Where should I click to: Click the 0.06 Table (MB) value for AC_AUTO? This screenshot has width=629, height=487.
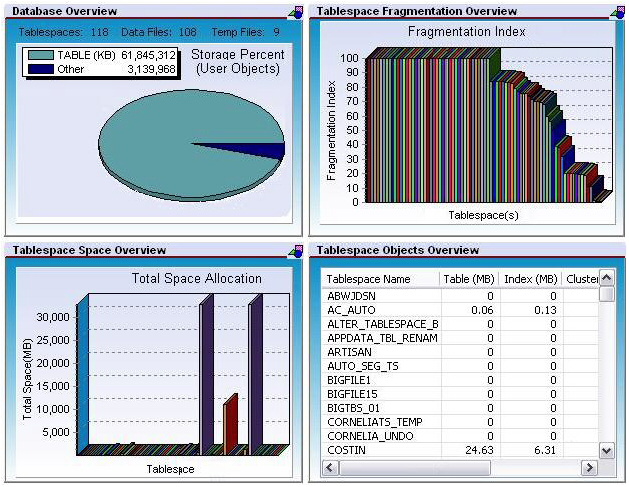(x=482, y=310)
